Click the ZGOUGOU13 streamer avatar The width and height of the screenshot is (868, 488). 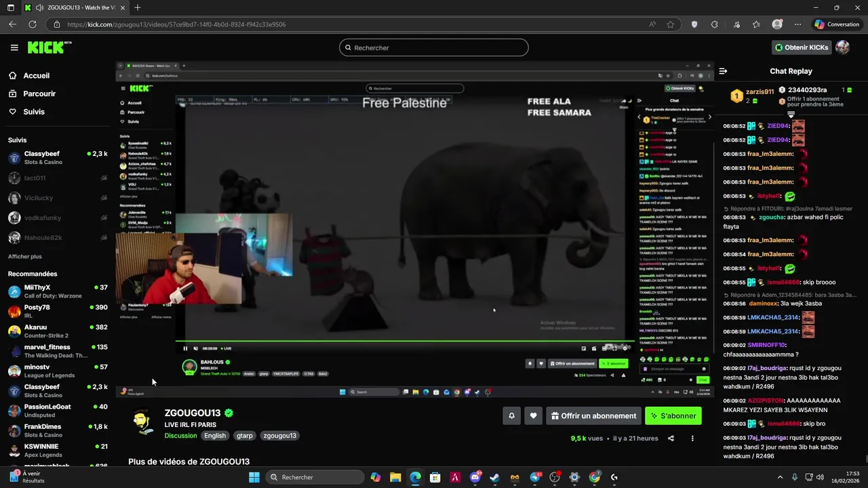click(x=143, y=421)
